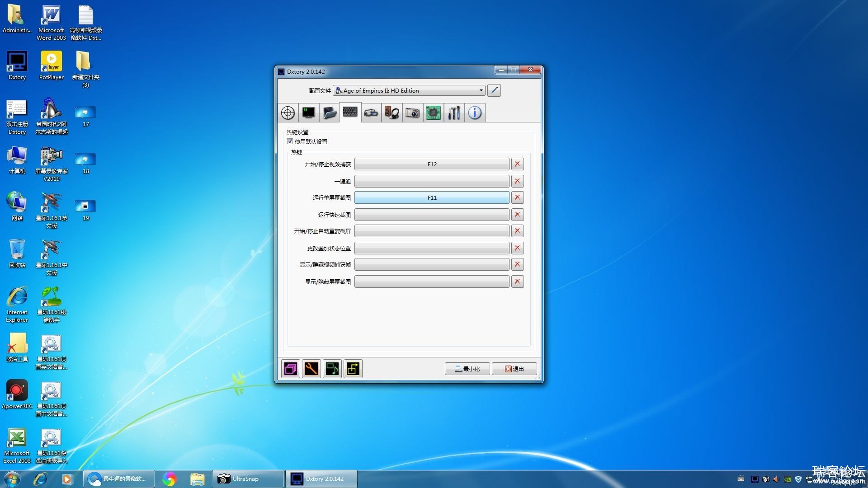Select the Internet Explorer desktop icon

17,304
